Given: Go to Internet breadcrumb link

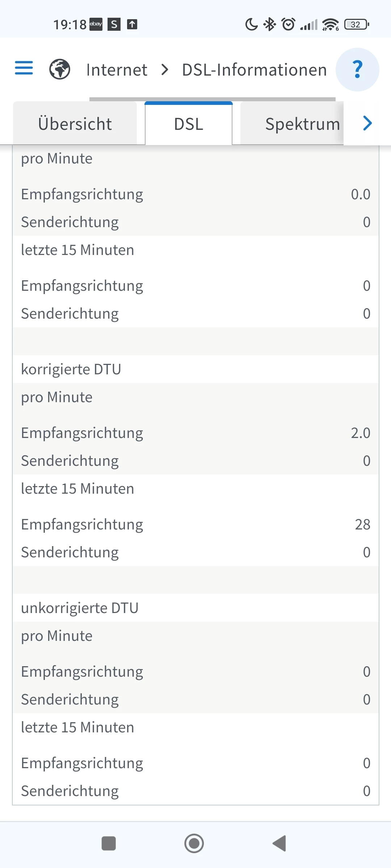Looking at the screenshot, I should point(117,69).
